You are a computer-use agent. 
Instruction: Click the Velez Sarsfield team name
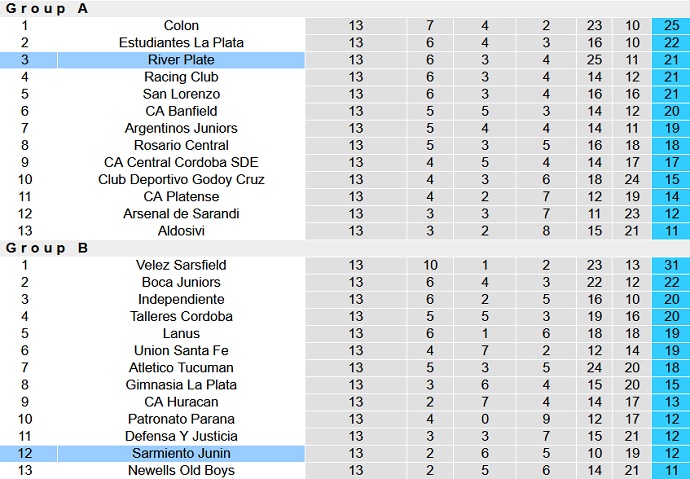tap(181, 265)
